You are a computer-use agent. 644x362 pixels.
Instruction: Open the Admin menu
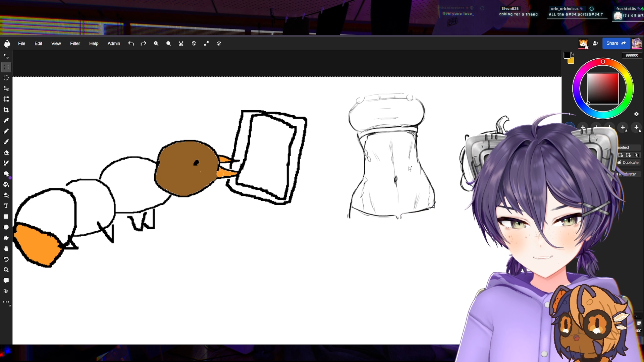click(x=114, y=44)
